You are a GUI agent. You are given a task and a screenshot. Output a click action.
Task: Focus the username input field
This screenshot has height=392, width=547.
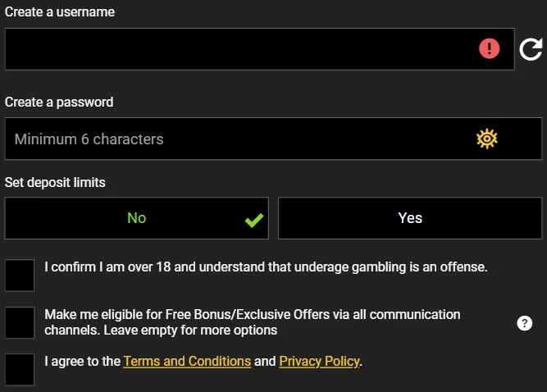pos(238,49)
